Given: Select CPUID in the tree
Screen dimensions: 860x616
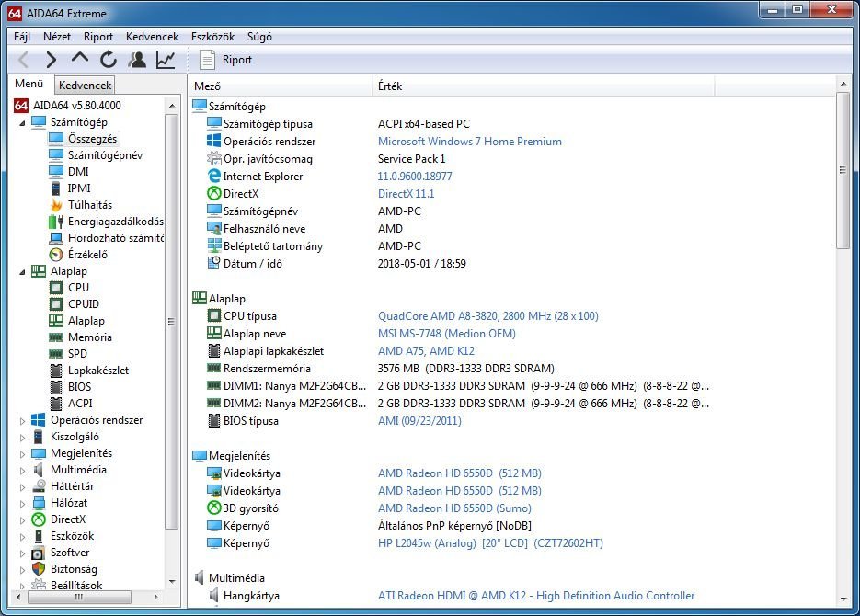Looking at the screenshot, I should point(84,303).
